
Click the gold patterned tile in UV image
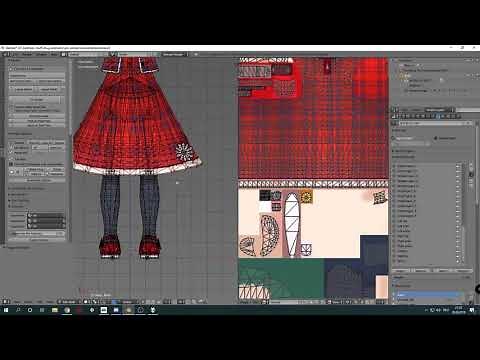point(306,196)
